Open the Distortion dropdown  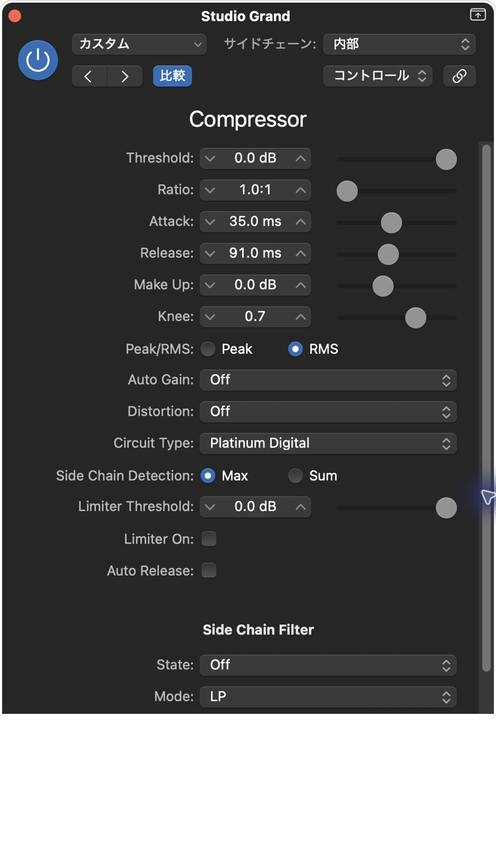tap(328, 412)
